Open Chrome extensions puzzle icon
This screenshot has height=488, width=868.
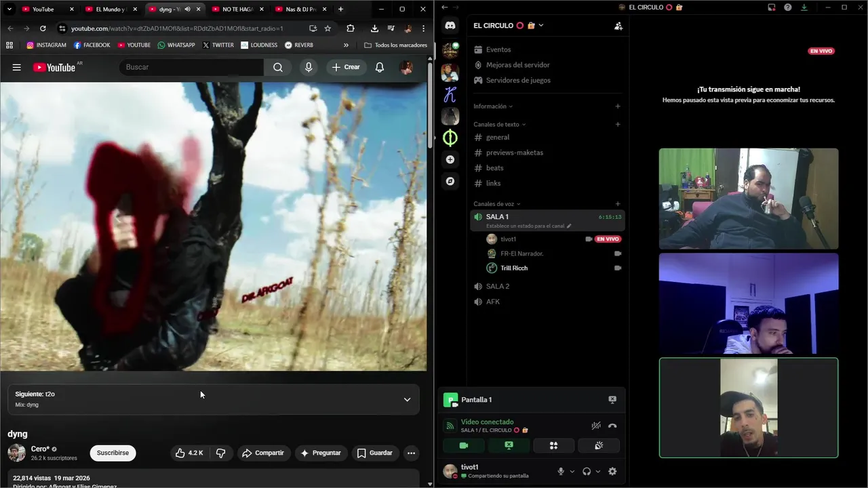tap(350, 28)
